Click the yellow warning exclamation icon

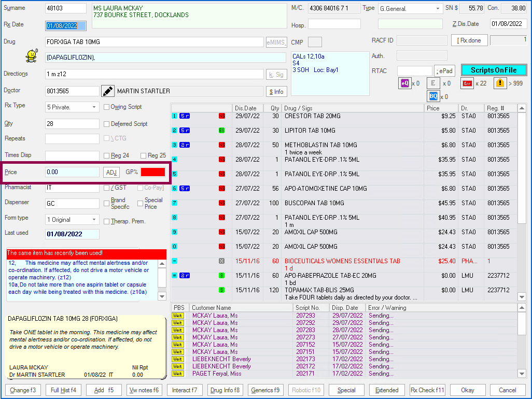point(499,83)
